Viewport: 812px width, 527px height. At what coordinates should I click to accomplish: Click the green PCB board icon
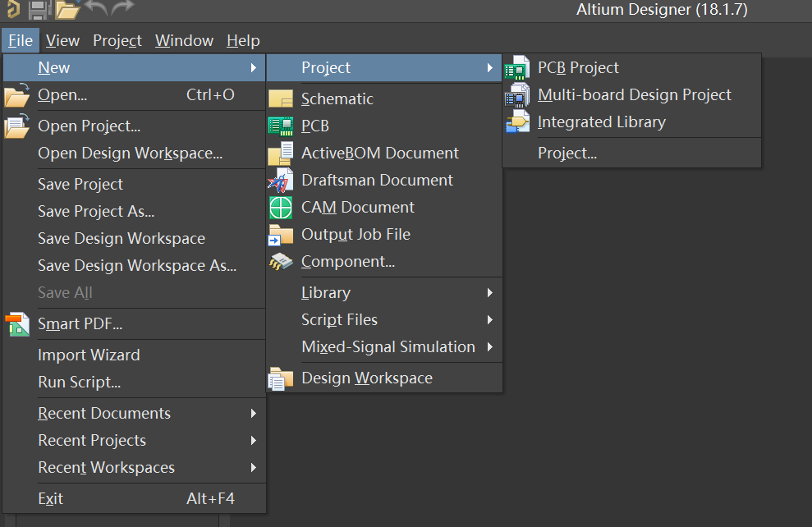(281, 126)
